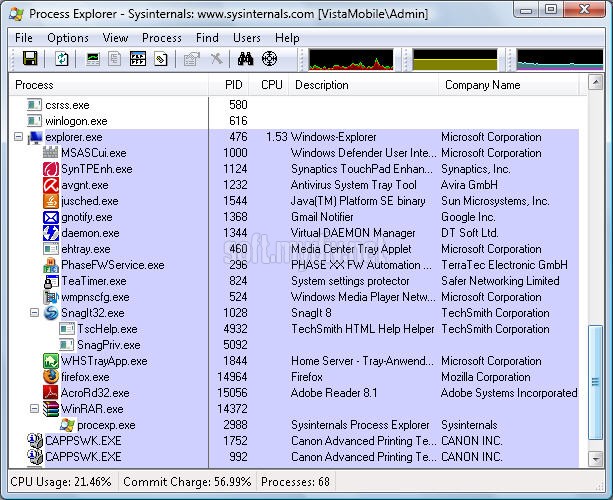This screenshot has height=500, width=613.
Task: Click the commit history yellow graph
Action: click(455, 59)
